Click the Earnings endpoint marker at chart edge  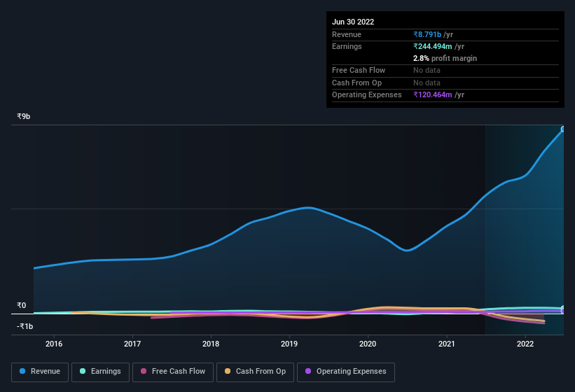(x=563, y=308)
